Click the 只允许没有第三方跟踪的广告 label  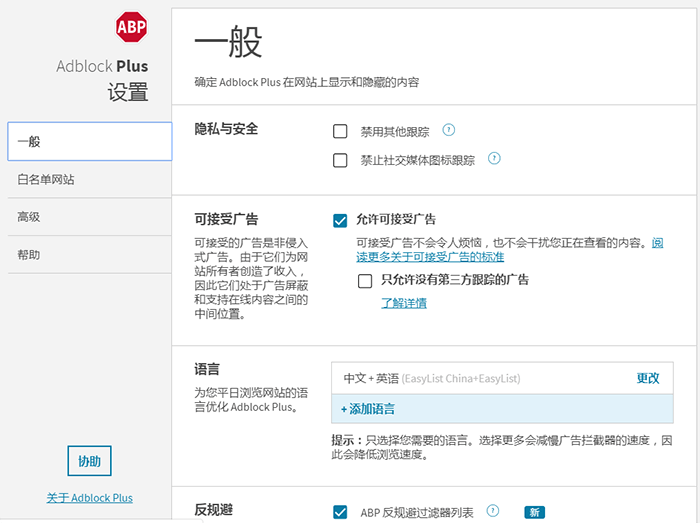(455, 280)
